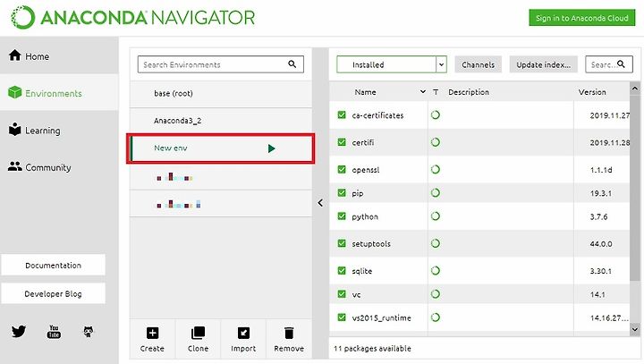Click the vs2015_runtime type circle icon
Viewport: 644px width, 364px height.
(x=436, y=317)
